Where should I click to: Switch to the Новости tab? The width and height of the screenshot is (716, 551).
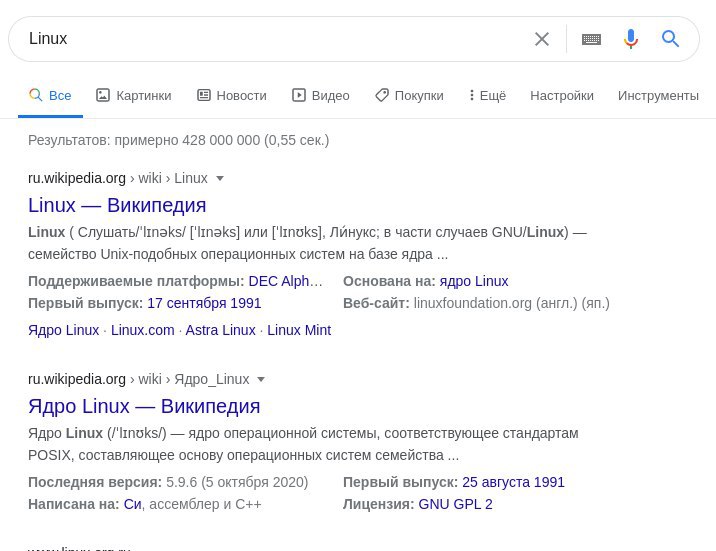click(x=232, y=95)
